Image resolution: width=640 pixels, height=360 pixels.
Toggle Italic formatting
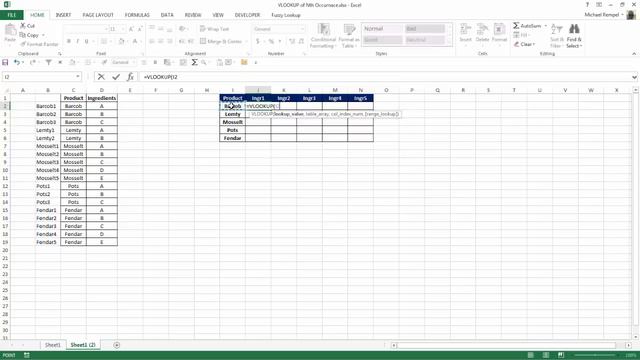click(x=78, y=41)
